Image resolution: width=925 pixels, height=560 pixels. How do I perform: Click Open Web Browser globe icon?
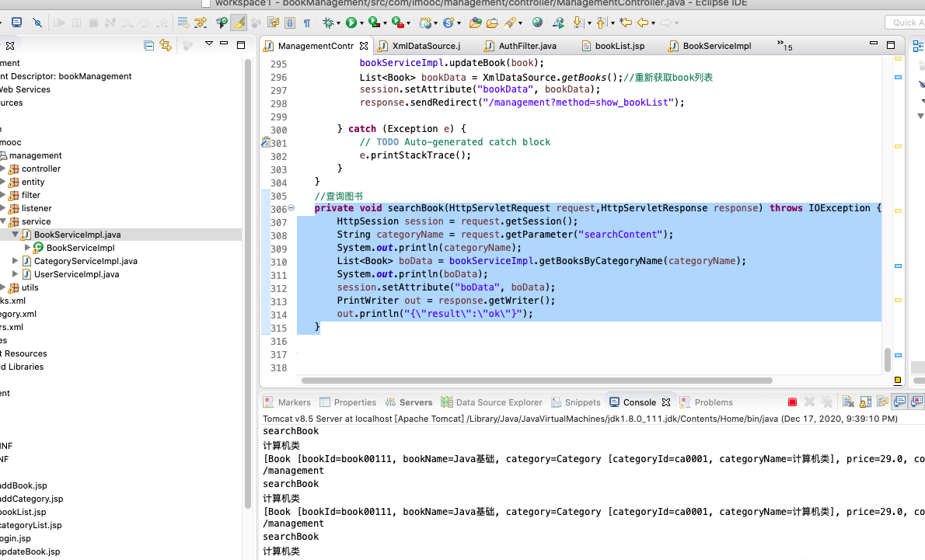coord(537,23)
